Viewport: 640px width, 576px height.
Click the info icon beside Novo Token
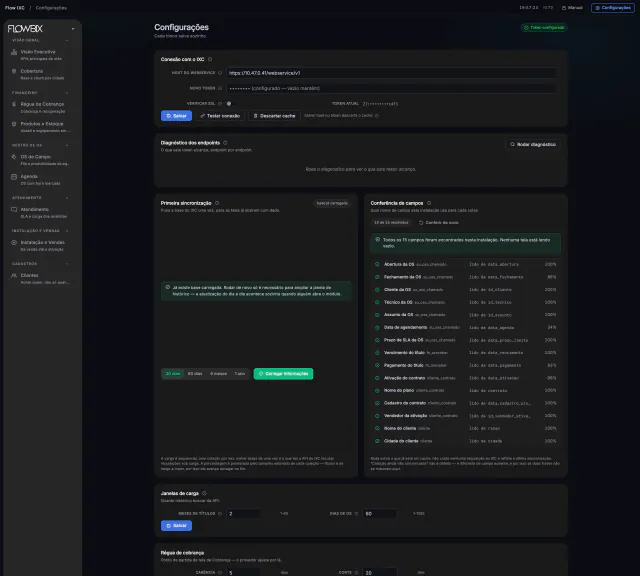(220, 88)
